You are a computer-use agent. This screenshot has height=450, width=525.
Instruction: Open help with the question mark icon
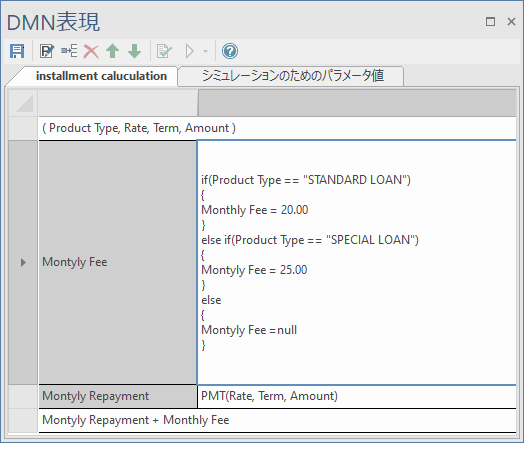pyautogui.click(x=230, y=51)
